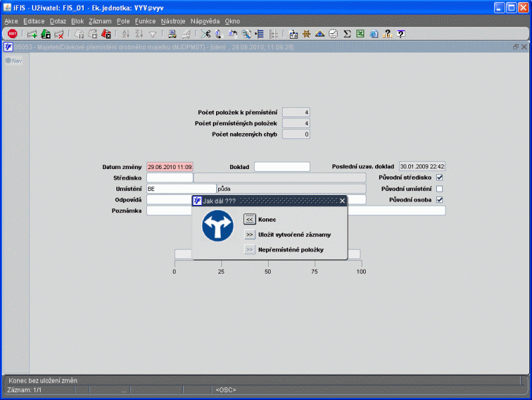Close the Jak dál ??? dialog
Image resolution: width=532 pixels, height=400 pixels.
(x=342, y=201)
